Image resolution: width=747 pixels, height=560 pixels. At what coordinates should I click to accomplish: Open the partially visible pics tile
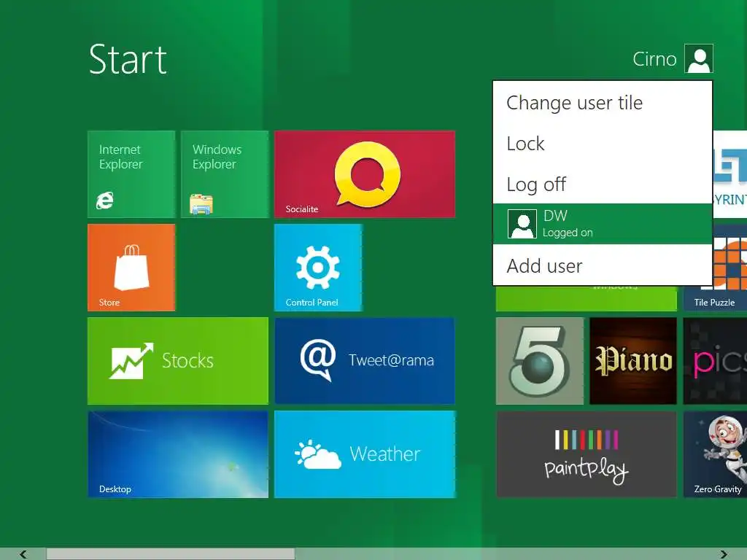[x=715, y=361]
